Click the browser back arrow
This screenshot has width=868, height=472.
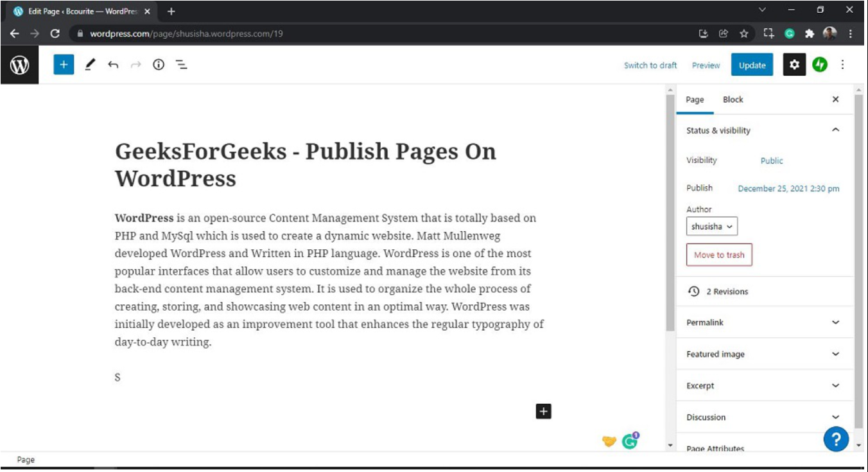[14, 33]
